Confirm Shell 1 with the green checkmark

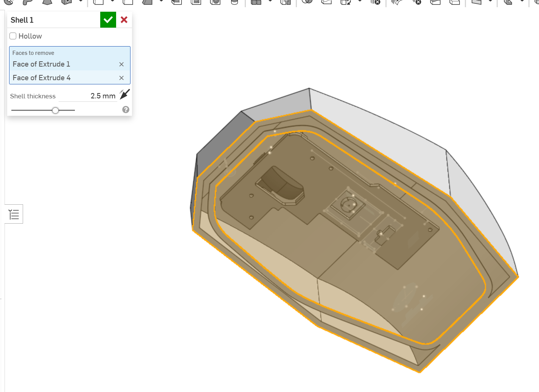(x=108, y=20)
